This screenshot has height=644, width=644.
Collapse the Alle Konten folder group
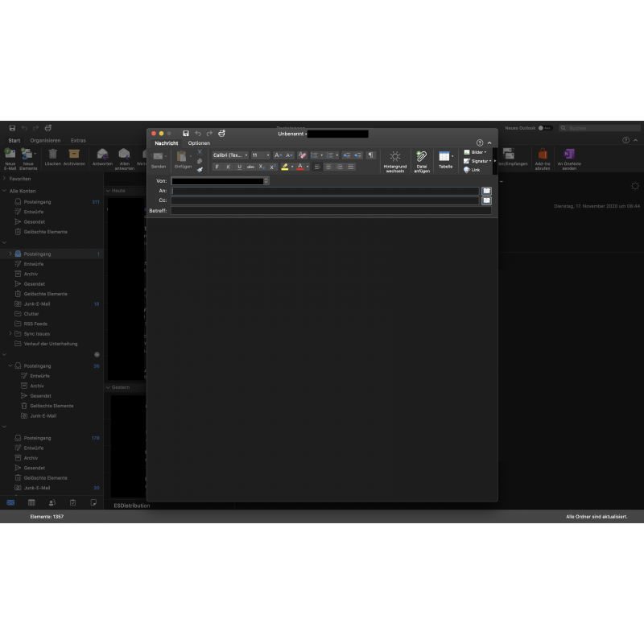tap(4, 190)
